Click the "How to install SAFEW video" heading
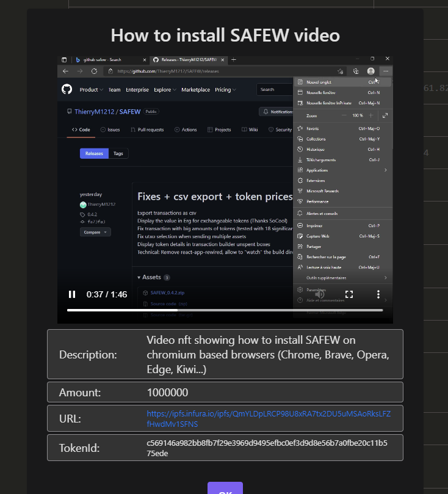This screenshot has width=448, height=494. (x=225, y=35)
